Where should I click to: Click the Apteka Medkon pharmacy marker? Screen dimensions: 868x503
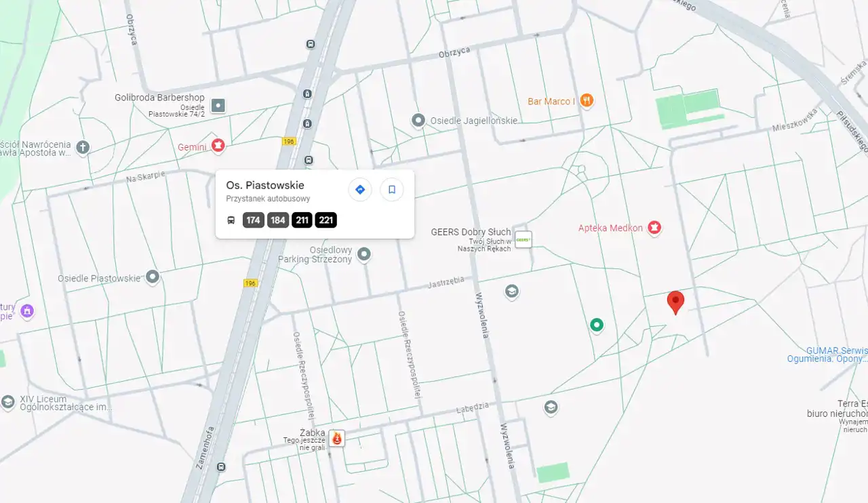click(x=654, y=228)
